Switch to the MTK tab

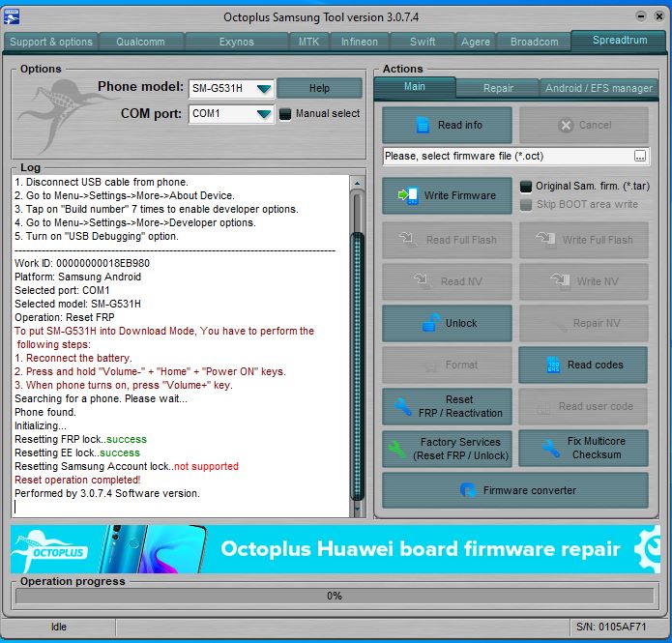pos(309,42)
